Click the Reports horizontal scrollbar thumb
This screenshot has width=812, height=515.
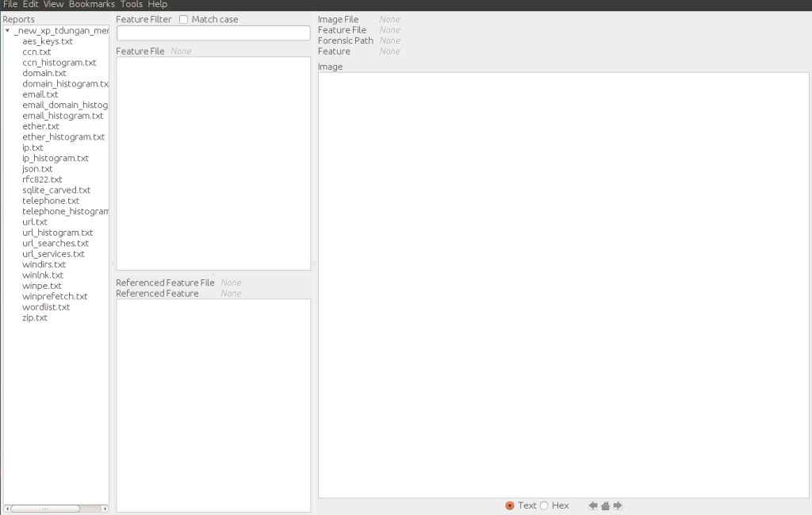tap(45, 509)
